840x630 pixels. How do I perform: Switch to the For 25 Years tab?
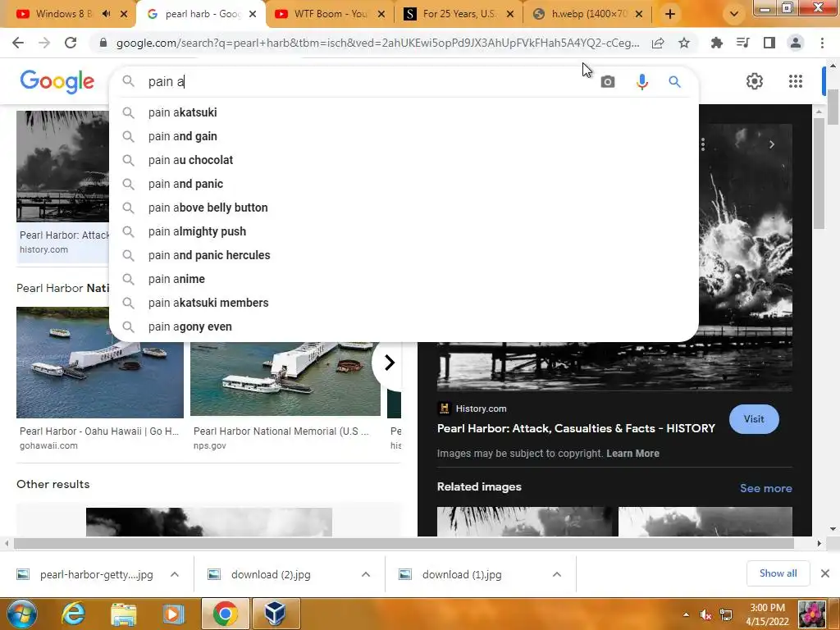[x=459, y=14]
